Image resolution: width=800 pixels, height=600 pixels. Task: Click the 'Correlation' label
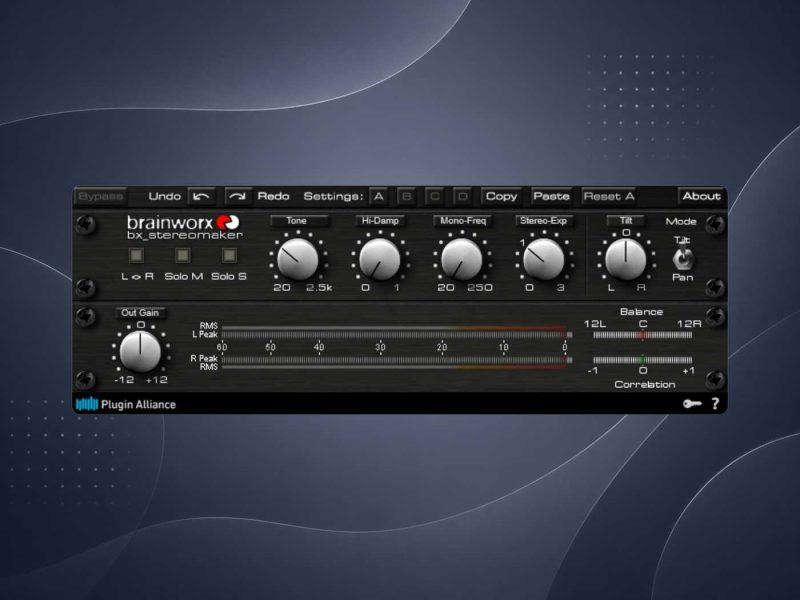click(x=645, y=384)
